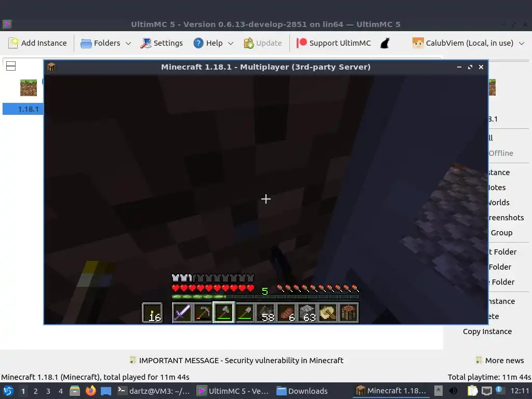Click the blue Help question-mark icon
The image size is (532, 399).
pos(198,43)
